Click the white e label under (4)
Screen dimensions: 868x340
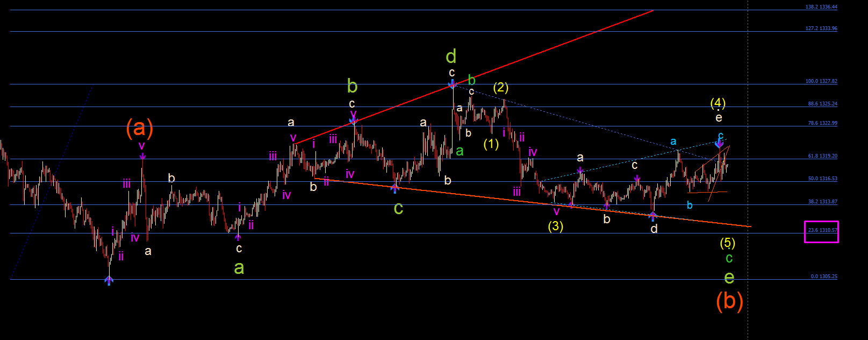[x=719, y=117]
